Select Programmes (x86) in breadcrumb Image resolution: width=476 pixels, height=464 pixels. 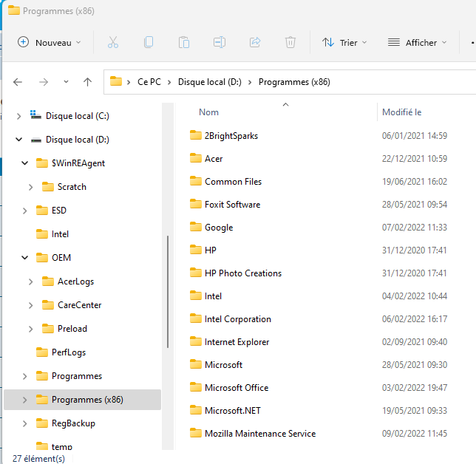point(294,82)
